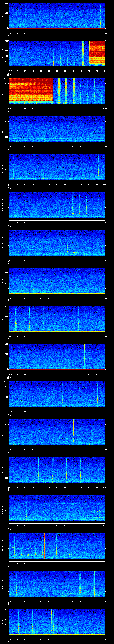Click the red broadband noise block in 14:47 panel
The image size is (114, 644).
coord(97,53)
